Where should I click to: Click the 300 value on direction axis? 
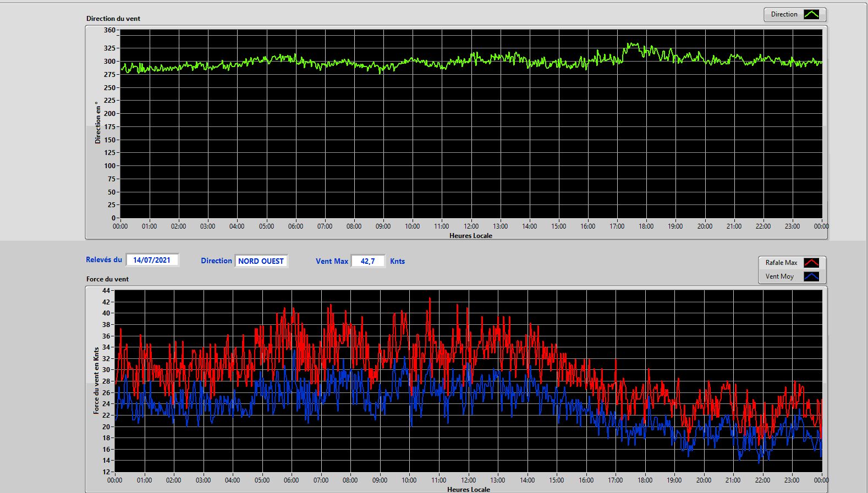click(x=109, y=61)
